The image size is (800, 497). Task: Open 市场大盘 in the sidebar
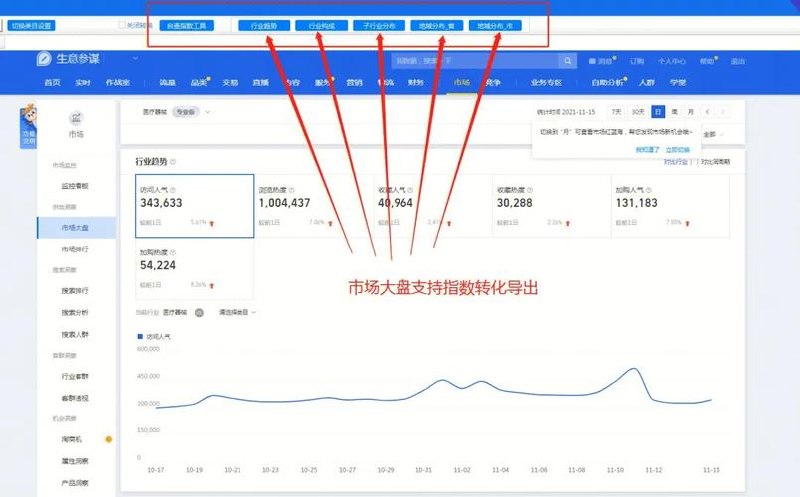click(x=75, y=228)
